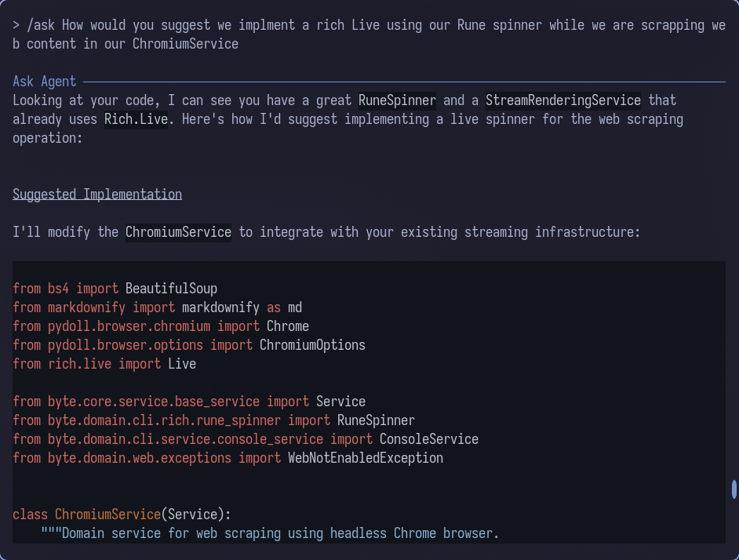Select the rich.live Live import line
Viewport: 739px width, 560px height.
tap(104, 364)
